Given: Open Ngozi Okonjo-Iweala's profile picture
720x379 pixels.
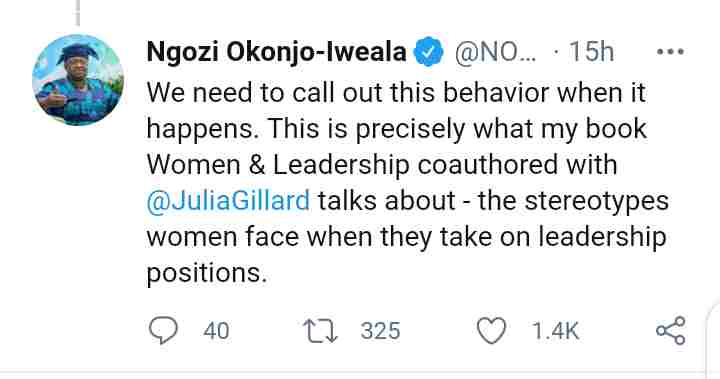Looking at the screenshot, I should coord(78,80).
